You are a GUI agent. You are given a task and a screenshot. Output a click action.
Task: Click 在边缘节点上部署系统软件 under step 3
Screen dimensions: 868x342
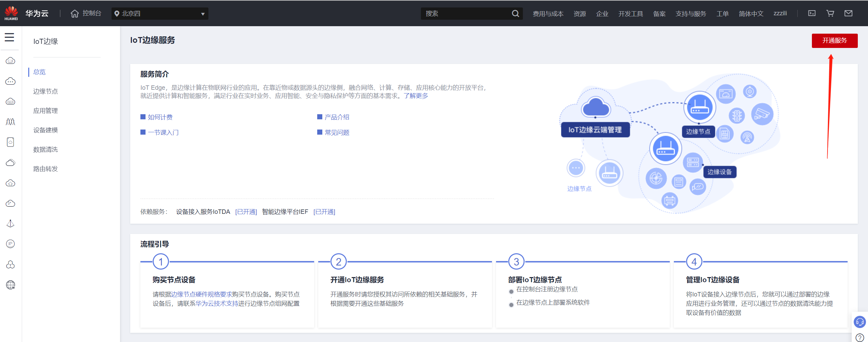pyautogui.click(x=553, y=303)
